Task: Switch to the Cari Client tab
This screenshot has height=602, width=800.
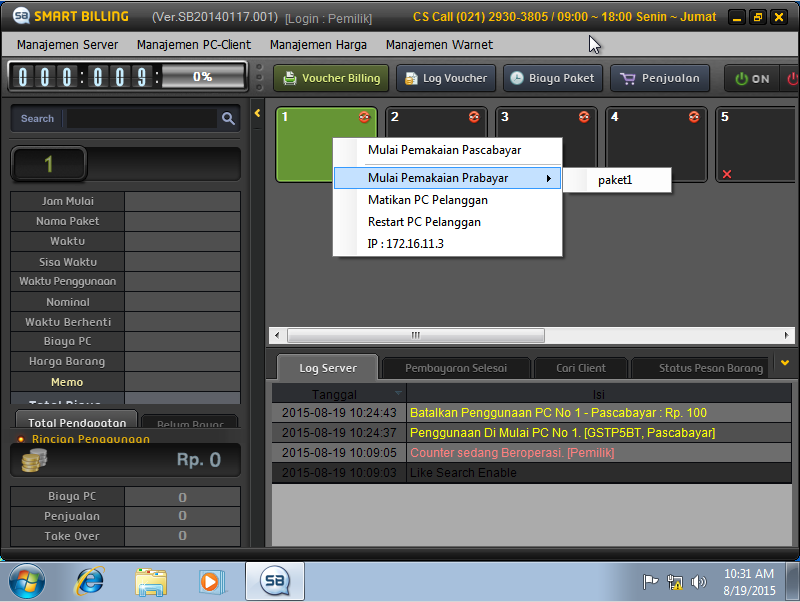Action: click(x=581, y=368)
